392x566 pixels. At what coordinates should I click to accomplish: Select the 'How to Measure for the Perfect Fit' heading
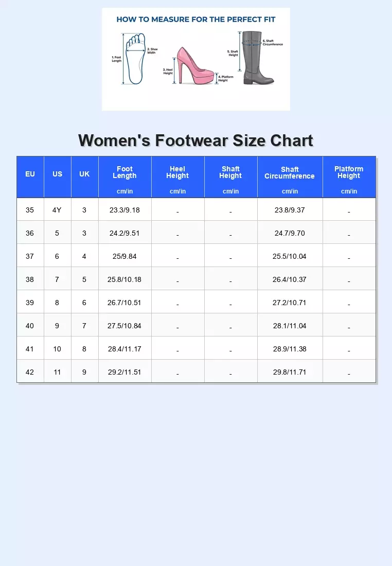(196, 20)
